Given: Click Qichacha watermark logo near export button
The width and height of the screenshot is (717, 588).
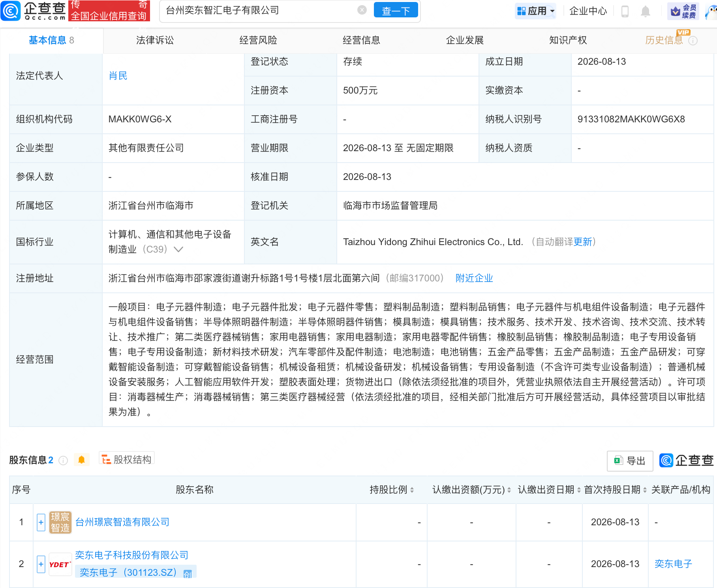Looking at the screenshot, I should pyautogui.click(x=686, y=460).
